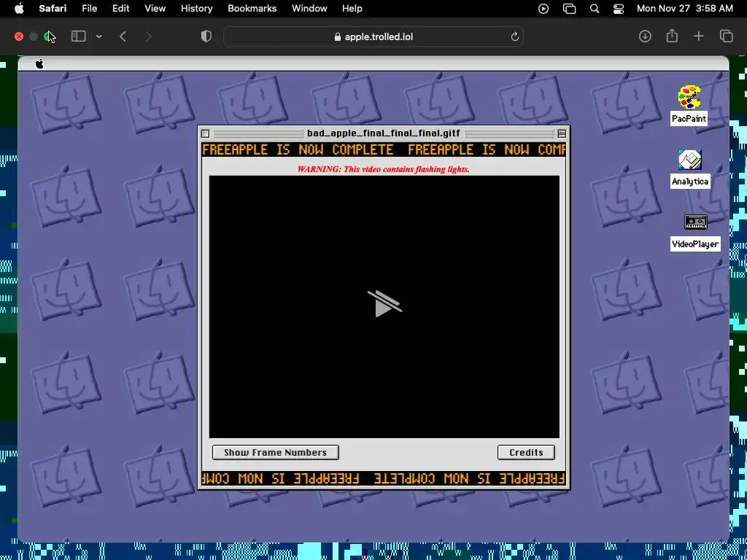Click the bad_apple_final_final_final.gitf title text
The width and height of the screenshot is (747, 560).
coord(384,133)
